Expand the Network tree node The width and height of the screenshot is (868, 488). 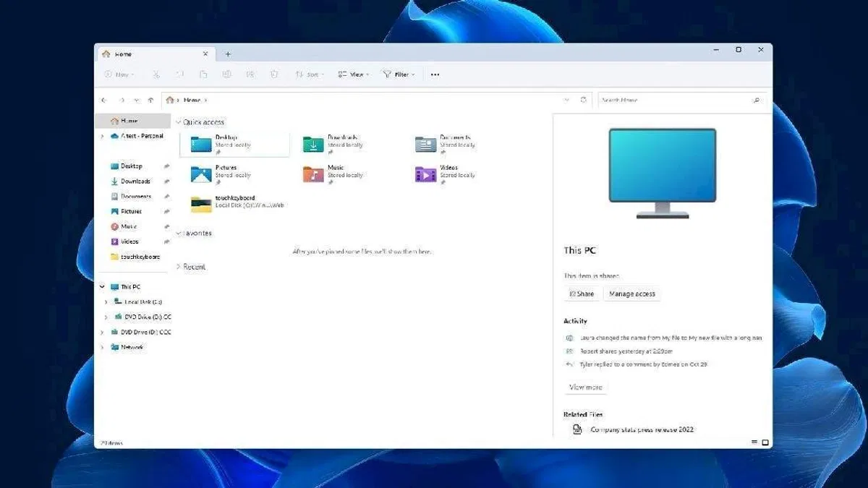click(102, 348)
